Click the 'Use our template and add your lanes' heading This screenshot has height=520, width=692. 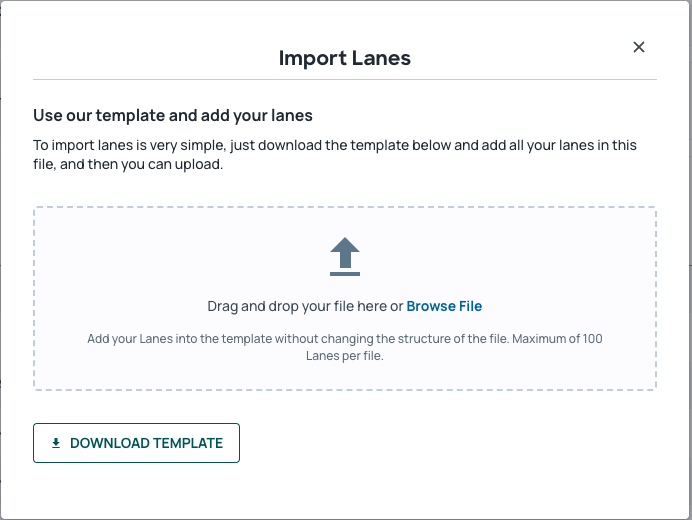pyautogui.click(x=173, y=115)
